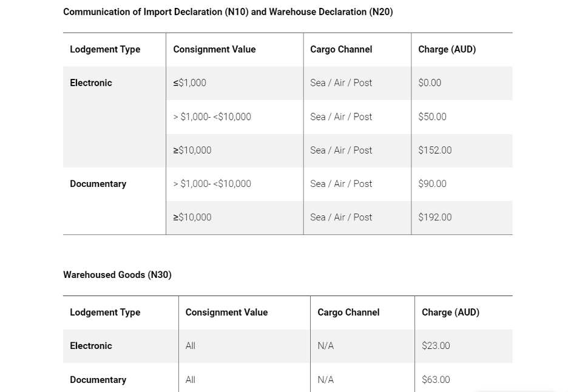Click Electronic label in Warehoused Goods table
The image size is (568, 392).
click(x=91, y=346)
